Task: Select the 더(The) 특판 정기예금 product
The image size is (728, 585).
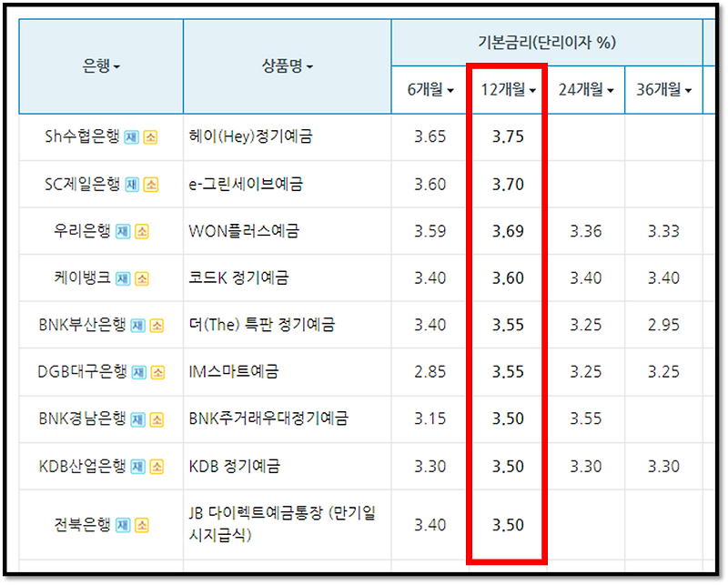Action: [x=261, y=325]
